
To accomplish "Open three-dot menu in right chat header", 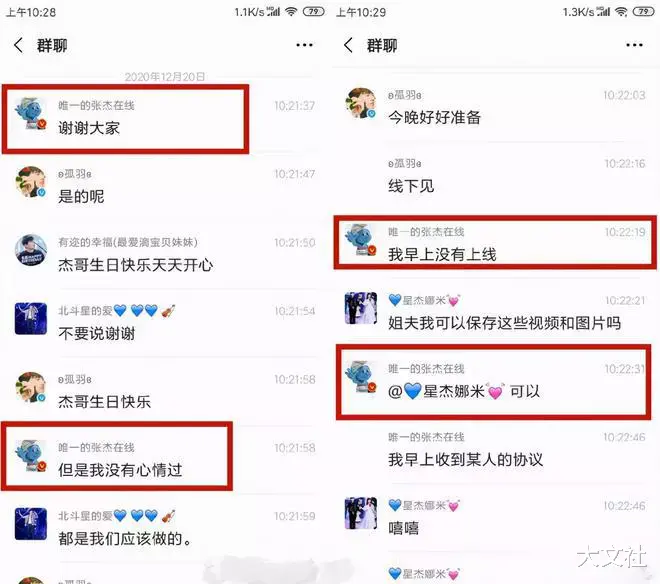I will pos(634,45).
